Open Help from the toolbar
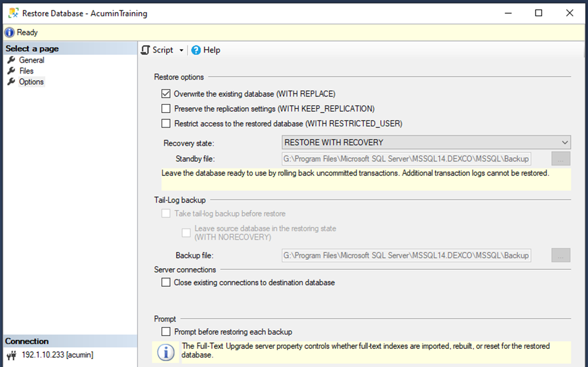Image resolution: width=588 pixels, height=367 pixels. 206,50
